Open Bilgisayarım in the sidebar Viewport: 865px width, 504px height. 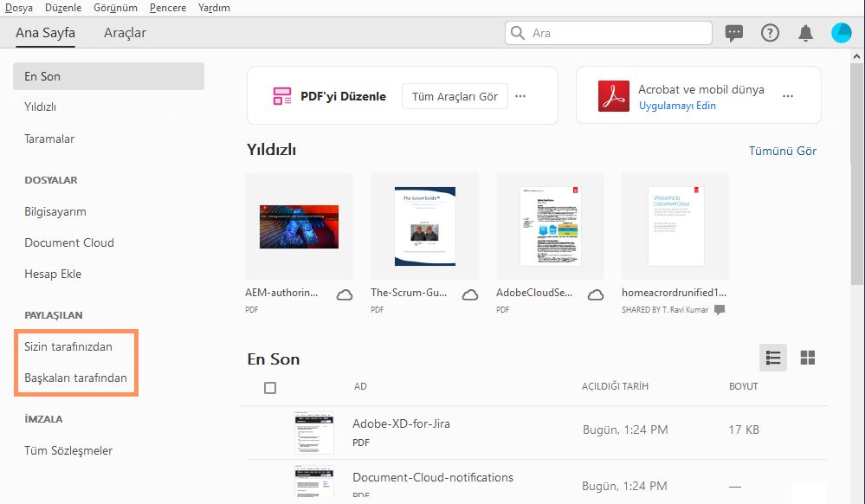[55, 211]
